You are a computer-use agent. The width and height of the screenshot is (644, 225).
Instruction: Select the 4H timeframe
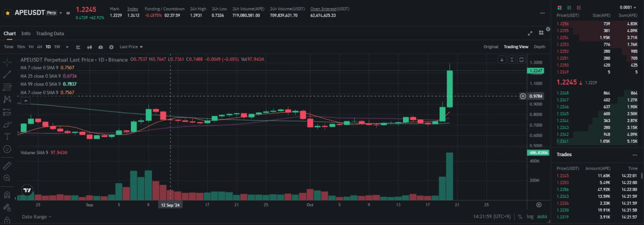point(39,47)
